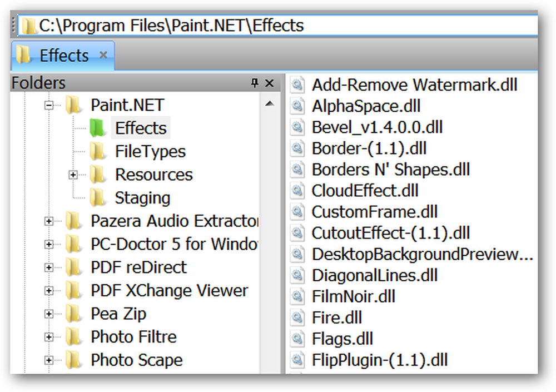Viewport: 556px width, 392px height.
Task: Click the Border-(1.1).dll file icon
Action: click(x=297, y=148)
